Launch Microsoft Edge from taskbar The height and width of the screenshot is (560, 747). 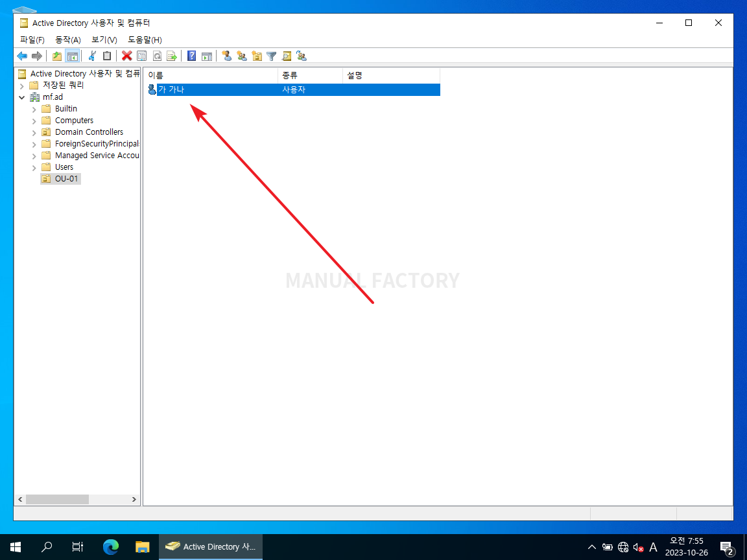[x=110, y=547]
